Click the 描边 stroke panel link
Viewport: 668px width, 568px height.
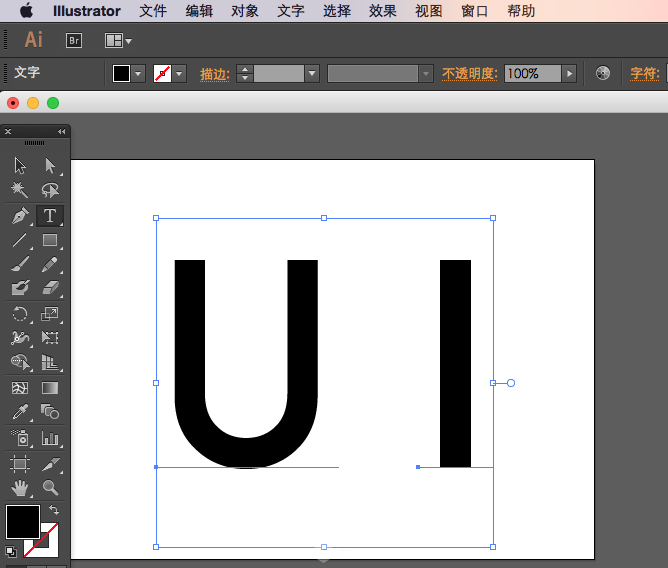click(x=215, y=74)
